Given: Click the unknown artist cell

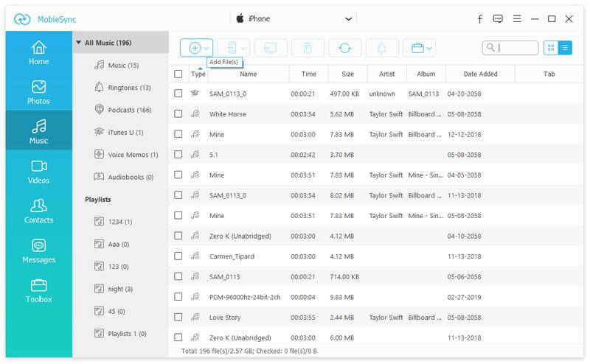Looking at the screenshot, I should click(382, 94).
